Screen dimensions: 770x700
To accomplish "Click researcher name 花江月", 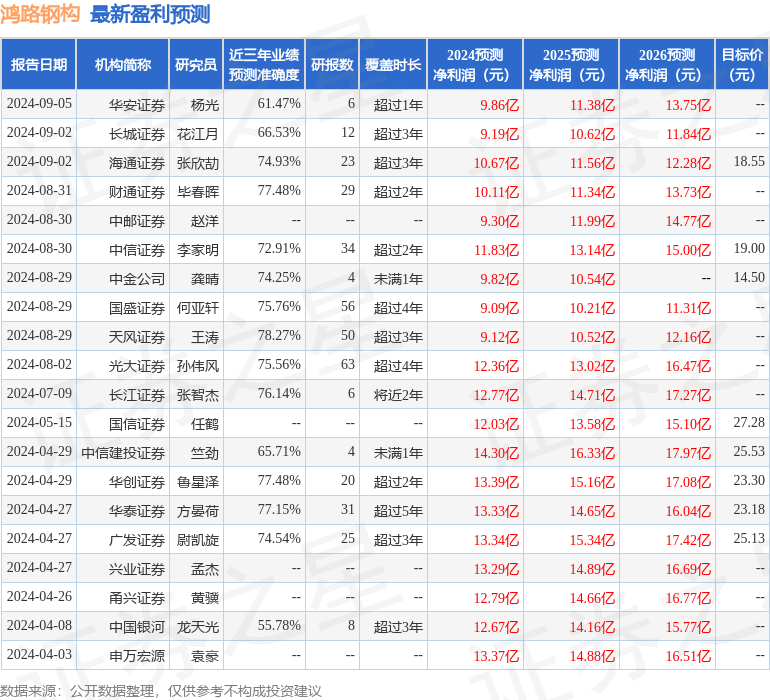I will pos(198,134).
